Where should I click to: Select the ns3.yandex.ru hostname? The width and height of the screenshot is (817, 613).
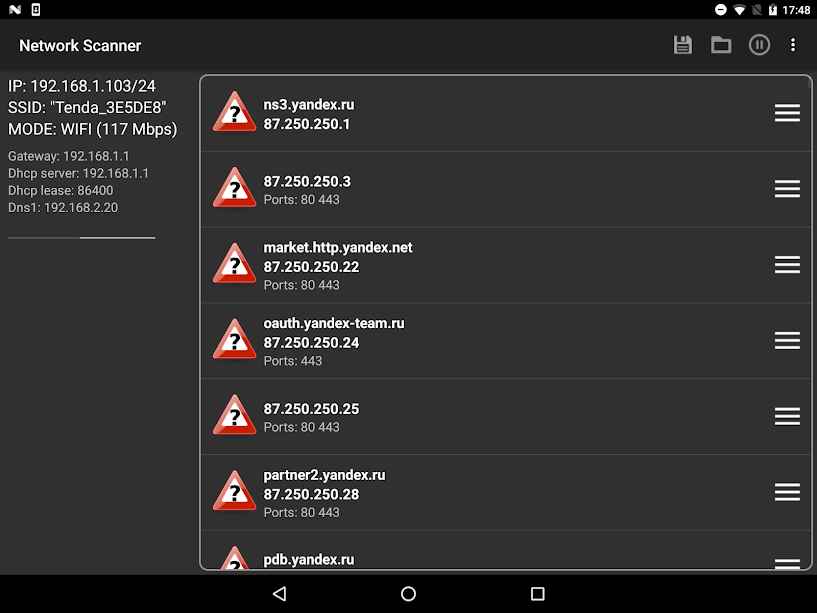[308, 105]
